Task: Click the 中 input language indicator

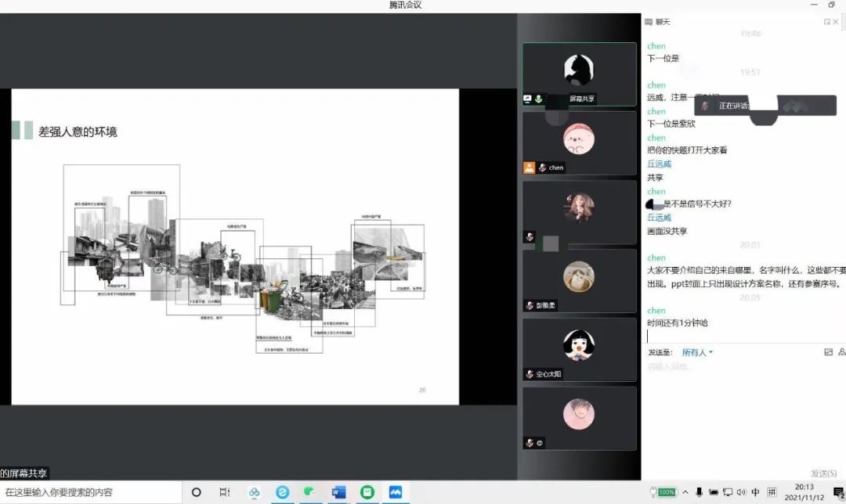Action: click(x=755, y=492)
